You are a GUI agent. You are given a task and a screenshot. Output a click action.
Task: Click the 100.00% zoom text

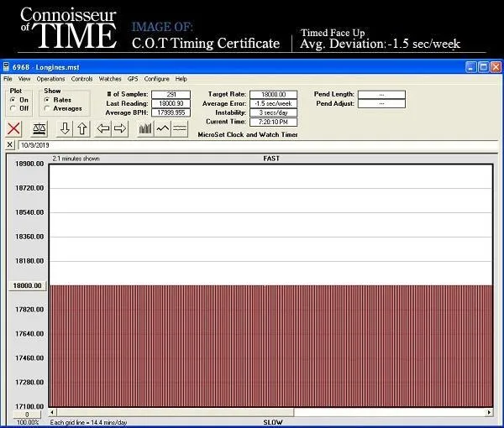tap(28, 422)
